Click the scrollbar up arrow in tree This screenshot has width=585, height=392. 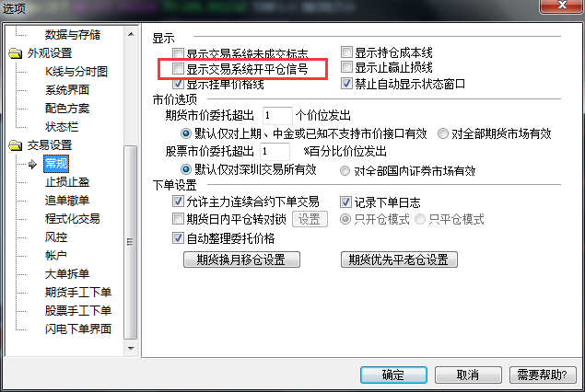(x=131, y=34)
